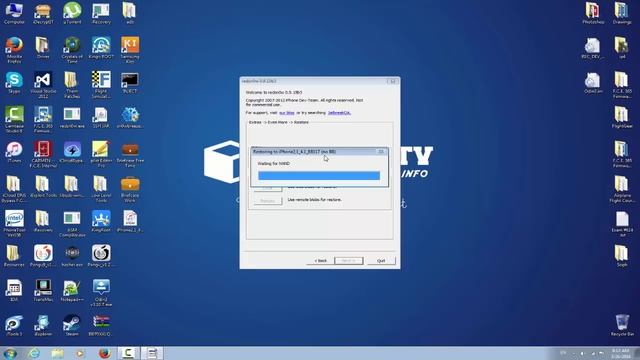Switch to Firefox in the taskbar
This screenshot has width=640, height=360.
(104, 353)
